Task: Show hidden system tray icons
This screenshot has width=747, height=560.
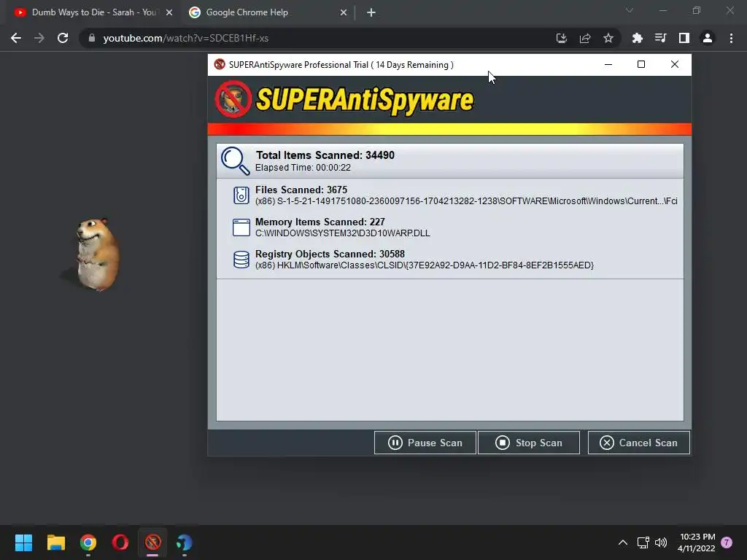Action: pos(623,542)
